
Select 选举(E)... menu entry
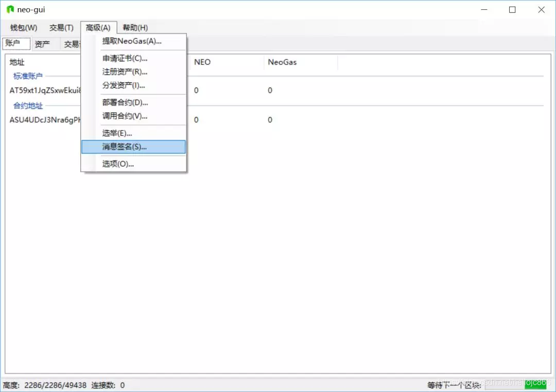133,133
